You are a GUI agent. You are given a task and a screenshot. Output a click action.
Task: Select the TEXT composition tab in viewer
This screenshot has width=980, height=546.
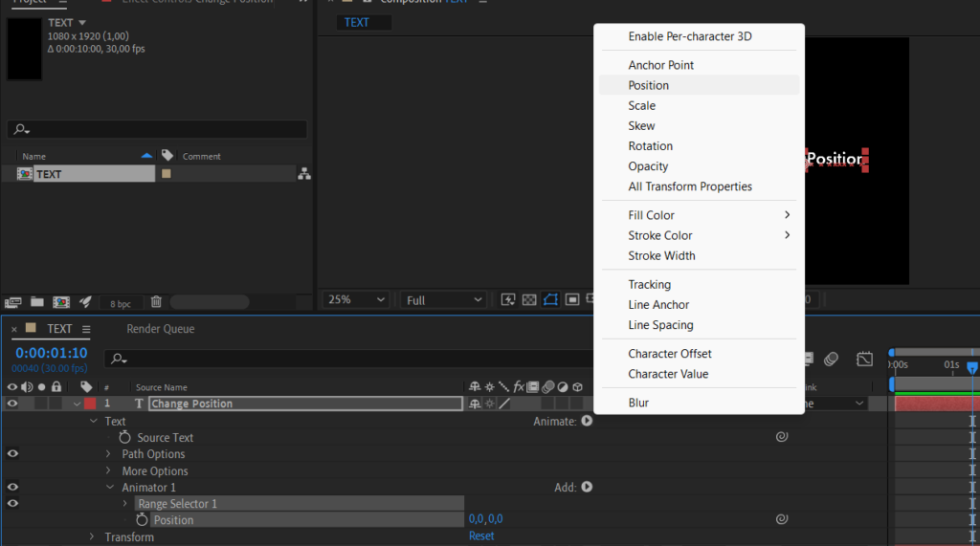coord(357,23)
